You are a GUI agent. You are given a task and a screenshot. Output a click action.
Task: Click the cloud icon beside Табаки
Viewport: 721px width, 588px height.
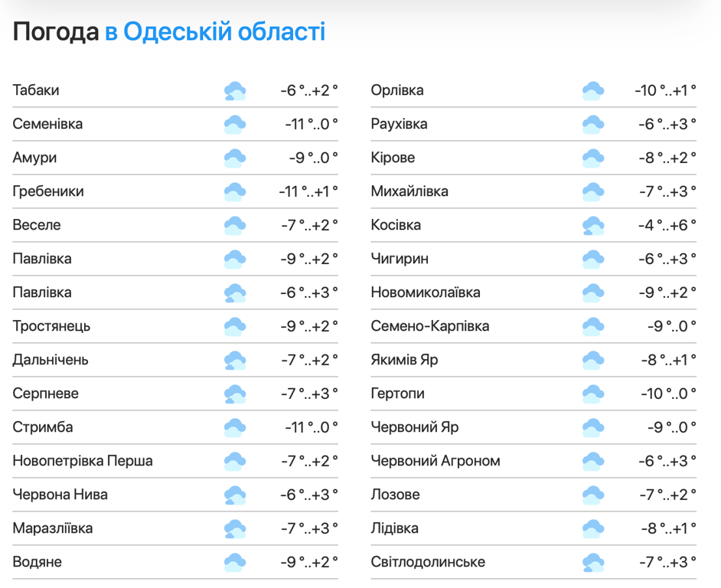(235, 91)
